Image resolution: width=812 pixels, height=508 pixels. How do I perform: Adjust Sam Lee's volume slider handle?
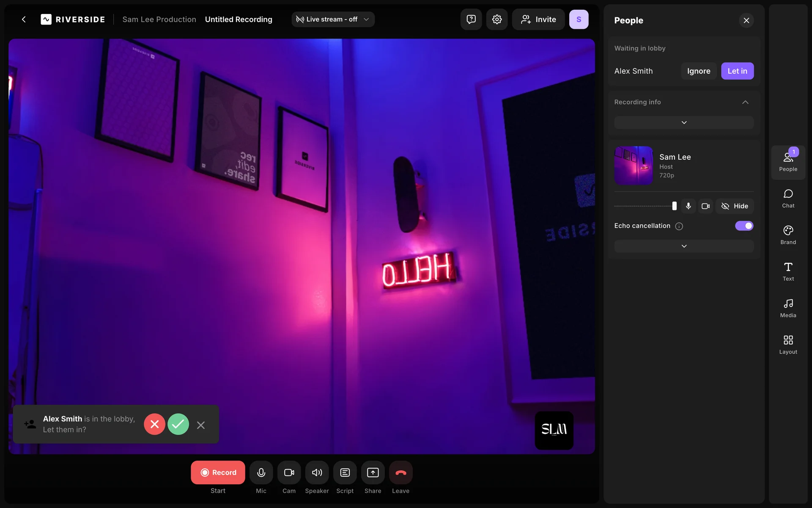(674, 206)
